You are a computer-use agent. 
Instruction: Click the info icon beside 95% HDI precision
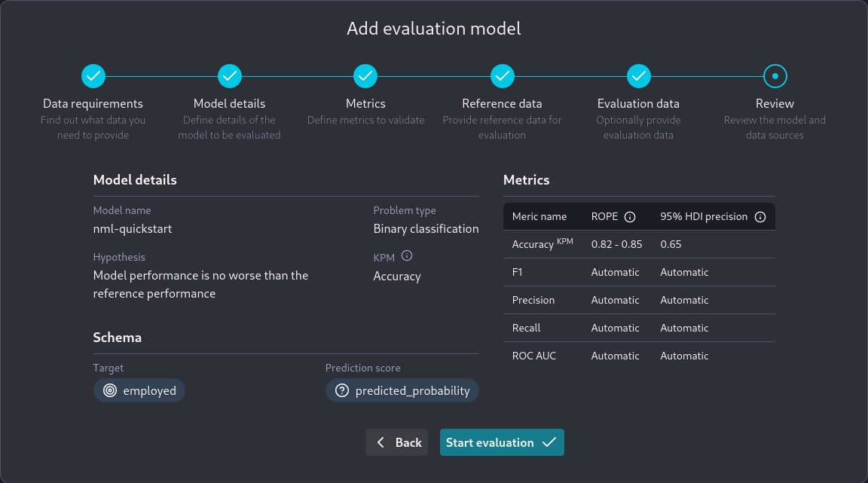pos(760,217)
